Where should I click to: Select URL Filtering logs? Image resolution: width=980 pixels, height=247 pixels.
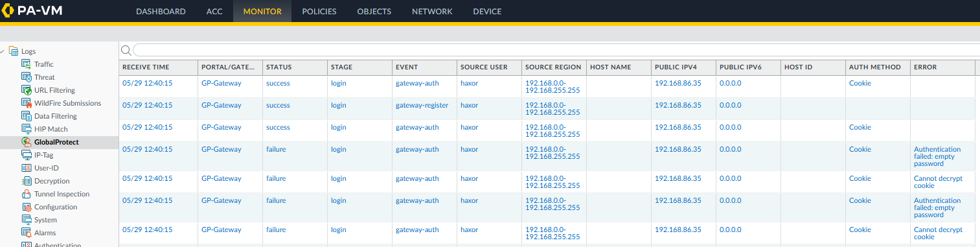tap(54, 90)
